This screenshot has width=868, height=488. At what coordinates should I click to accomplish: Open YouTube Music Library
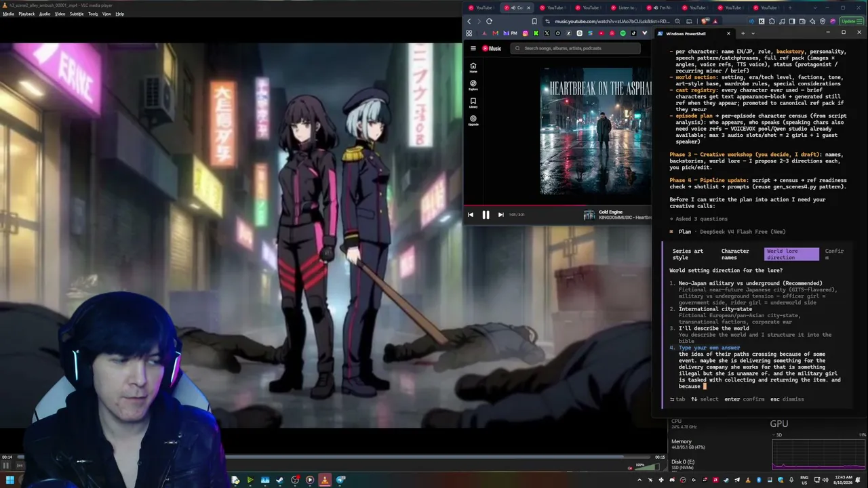(x=473, y=102)
